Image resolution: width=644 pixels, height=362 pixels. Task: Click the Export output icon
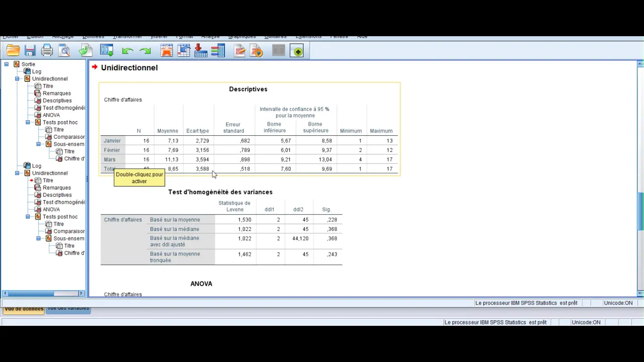pyautogui.click(x=85, y=50)
